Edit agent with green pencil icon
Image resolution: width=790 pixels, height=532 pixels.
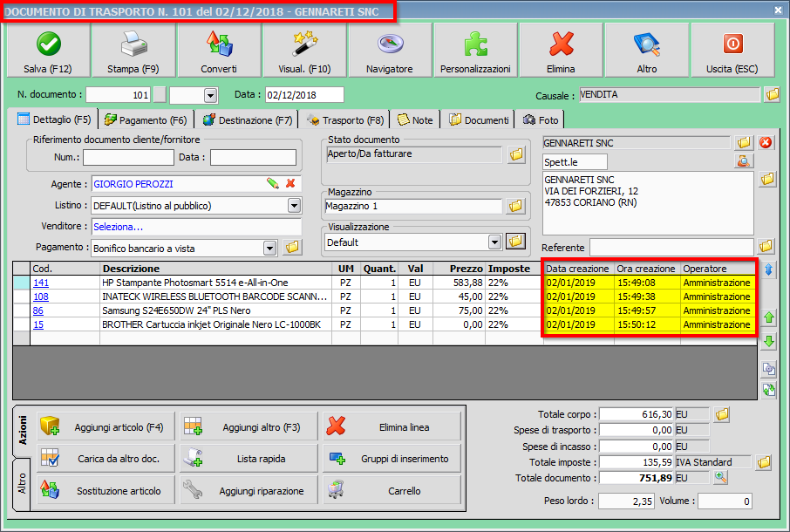pos(273,183)
